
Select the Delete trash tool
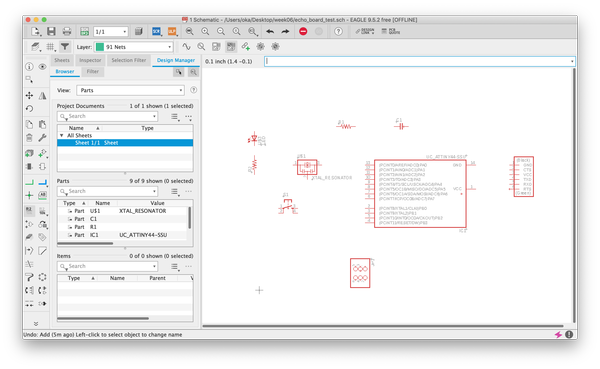pos(29,137)
